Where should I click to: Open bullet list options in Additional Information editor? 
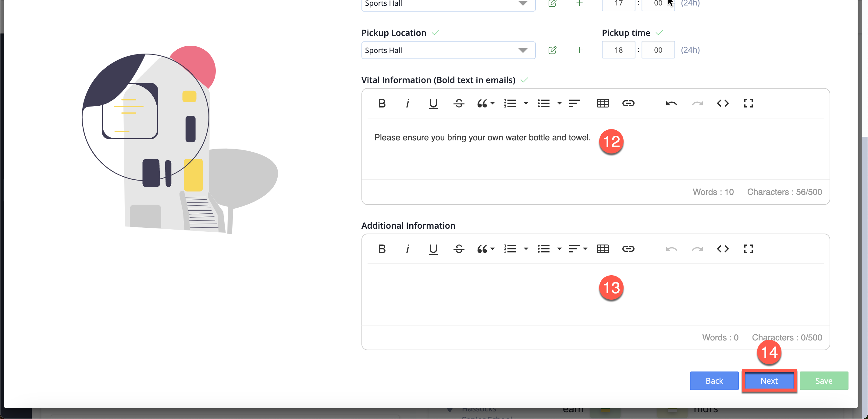[x=559, y=249]
